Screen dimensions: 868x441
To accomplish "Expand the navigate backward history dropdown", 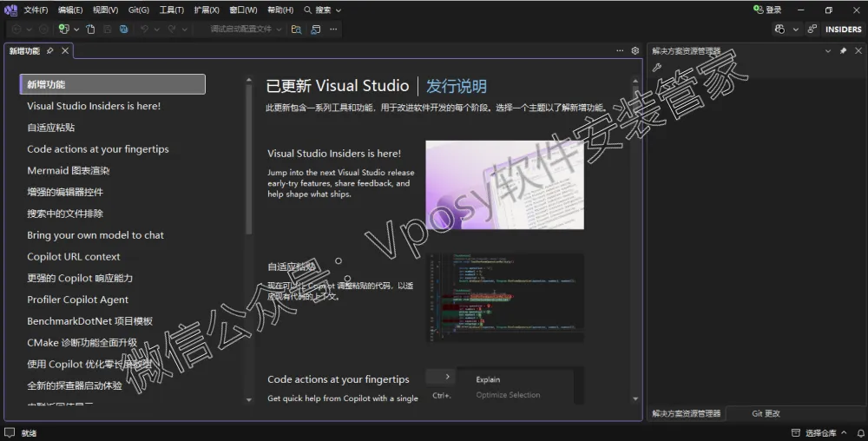I will pyautogui.click(x=29, y=30).
